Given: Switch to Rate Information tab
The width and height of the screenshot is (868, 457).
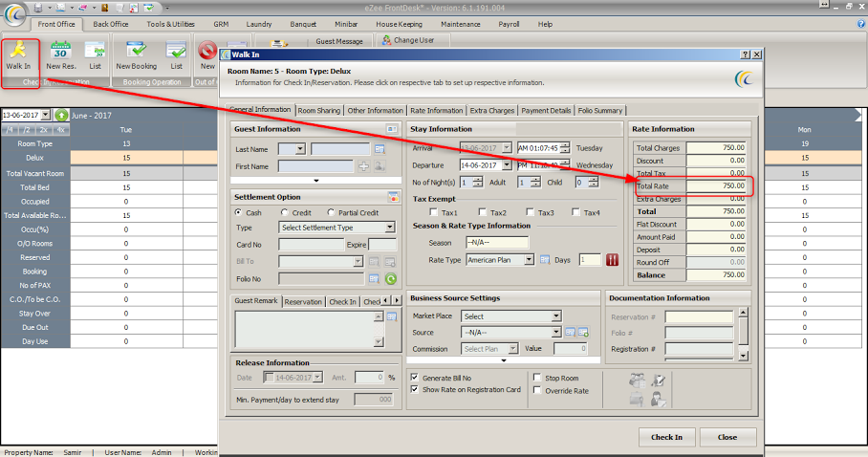Looking at the screenshot, I should point(437,110).
